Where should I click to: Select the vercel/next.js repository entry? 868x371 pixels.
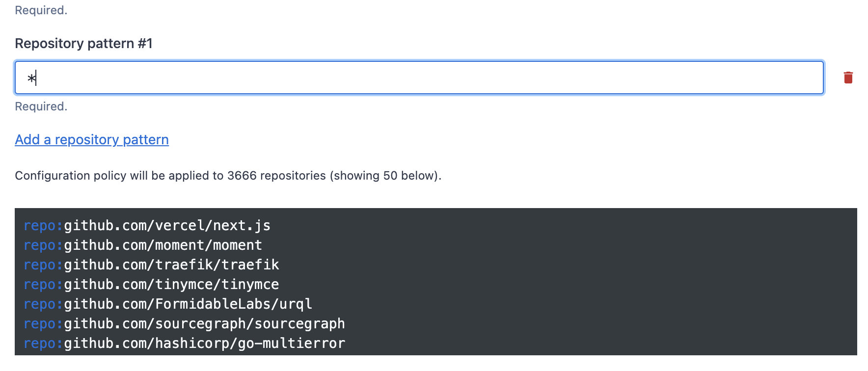(x=147, y=225)
